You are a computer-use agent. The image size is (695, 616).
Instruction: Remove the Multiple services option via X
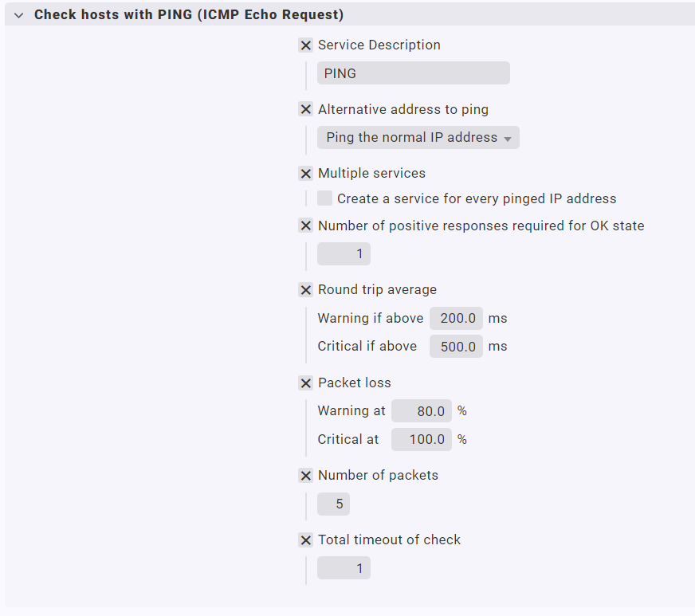pos(305,174)
